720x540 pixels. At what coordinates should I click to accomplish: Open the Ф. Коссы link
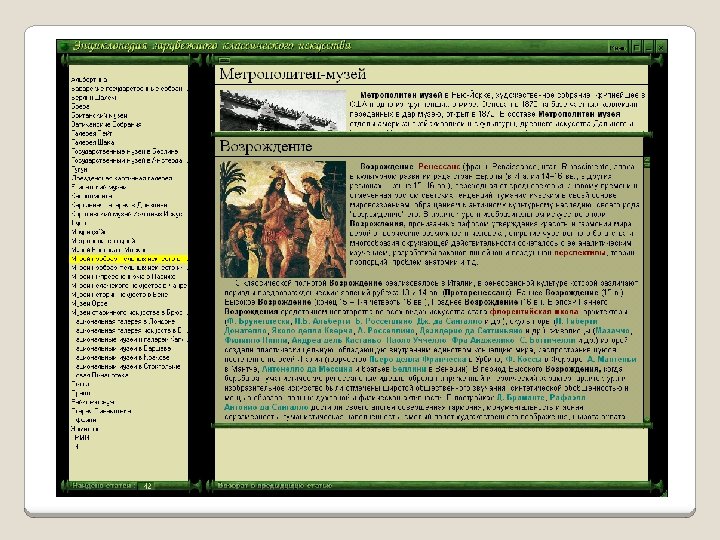[x=523, y=360]
